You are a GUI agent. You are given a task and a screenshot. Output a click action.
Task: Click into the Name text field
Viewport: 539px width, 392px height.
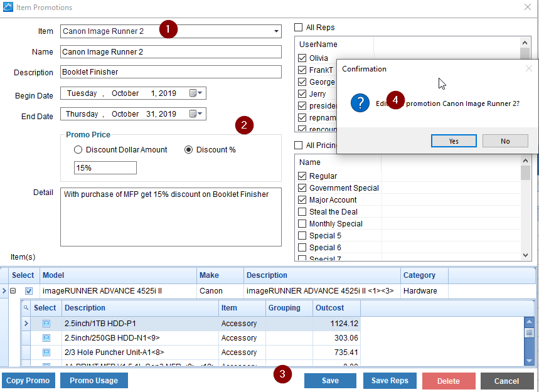(x=171, y=52)
